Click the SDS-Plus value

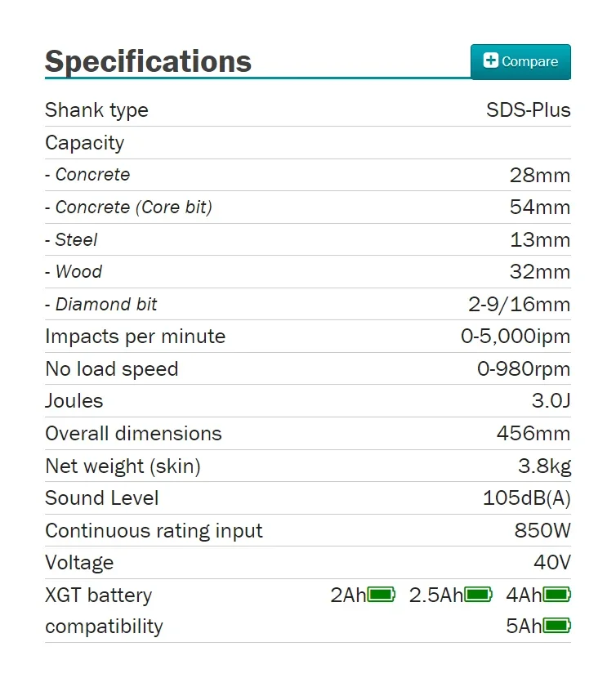click(x=529, y=110)
